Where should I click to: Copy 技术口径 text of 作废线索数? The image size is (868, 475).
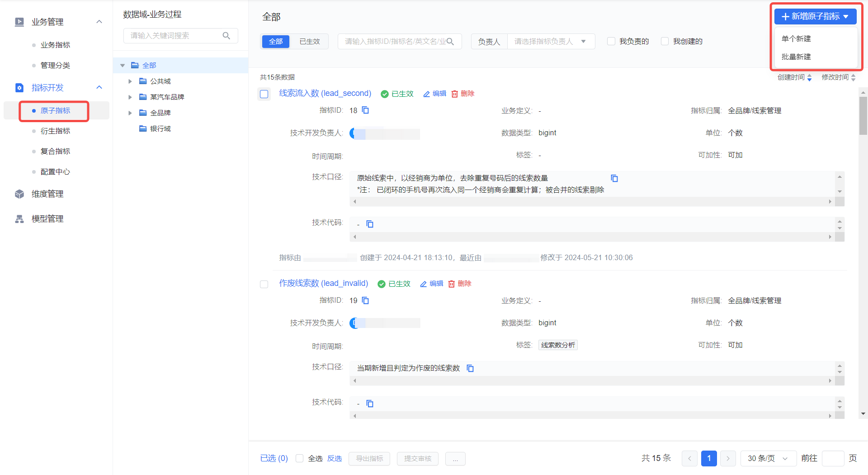(x=470, y=368)
